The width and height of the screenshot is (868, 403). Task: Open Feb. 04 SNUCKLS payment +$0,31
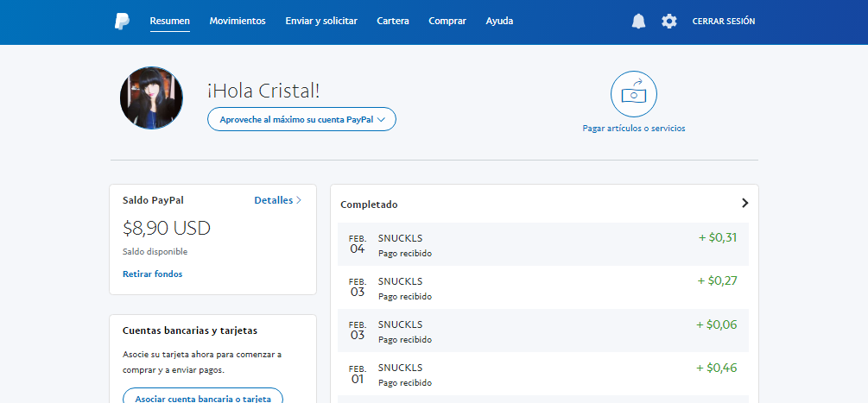coord(543,244)
